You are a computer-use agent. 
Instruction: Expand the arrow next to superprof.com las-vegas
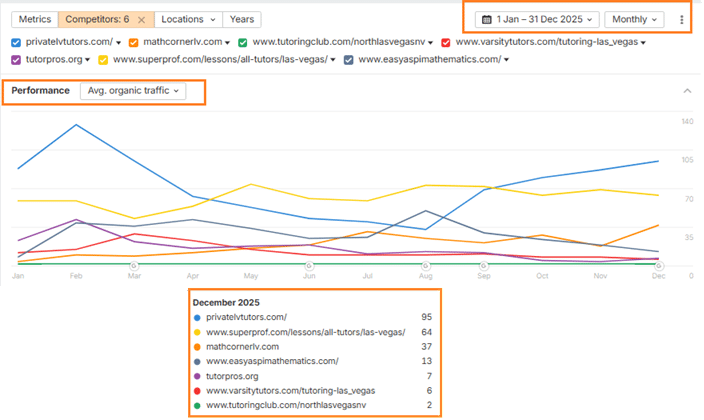333,60
